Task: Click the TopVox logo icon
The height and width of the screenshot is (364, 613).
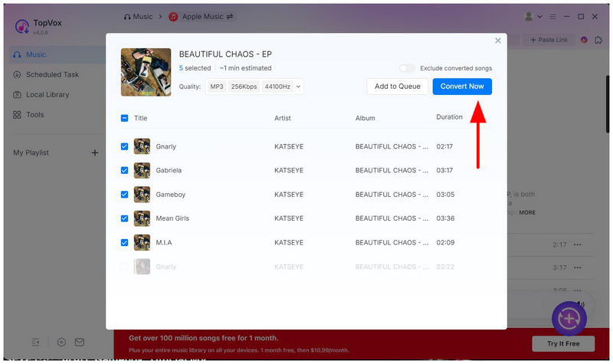Action: click(x=22, y=27)
